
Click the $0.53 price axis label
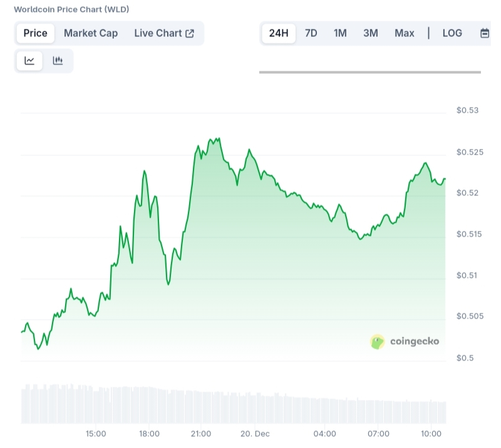tap(467, 111)
